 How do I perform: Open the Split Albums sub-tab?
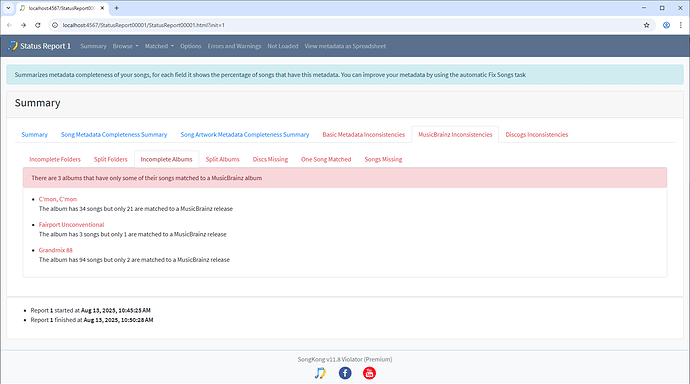(222, 159)
